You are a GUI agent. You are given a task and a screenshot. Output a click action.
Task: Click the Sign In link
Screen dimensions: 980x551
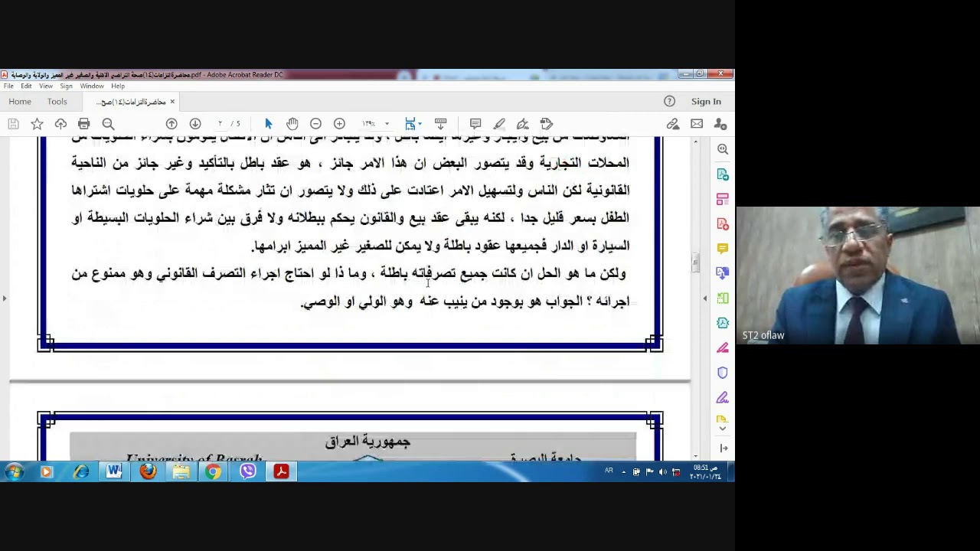tap(706, 102)
